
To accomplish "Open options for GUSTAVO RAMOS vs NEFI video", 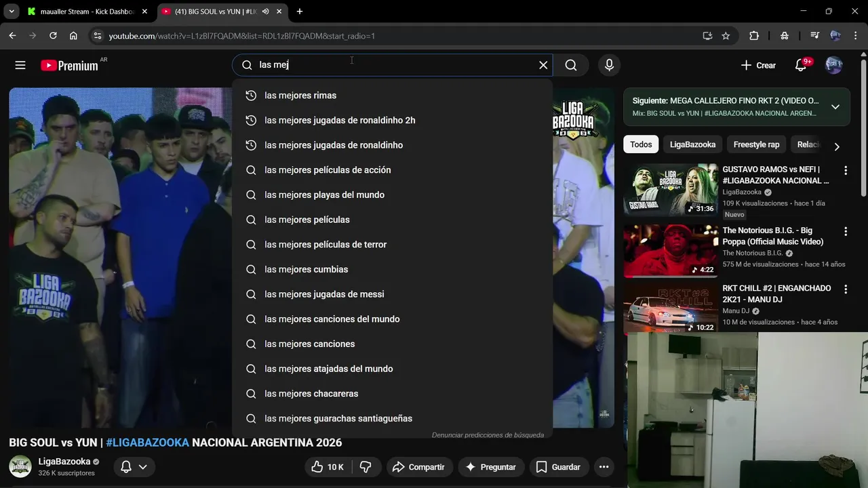I will [x=845, y=170].
